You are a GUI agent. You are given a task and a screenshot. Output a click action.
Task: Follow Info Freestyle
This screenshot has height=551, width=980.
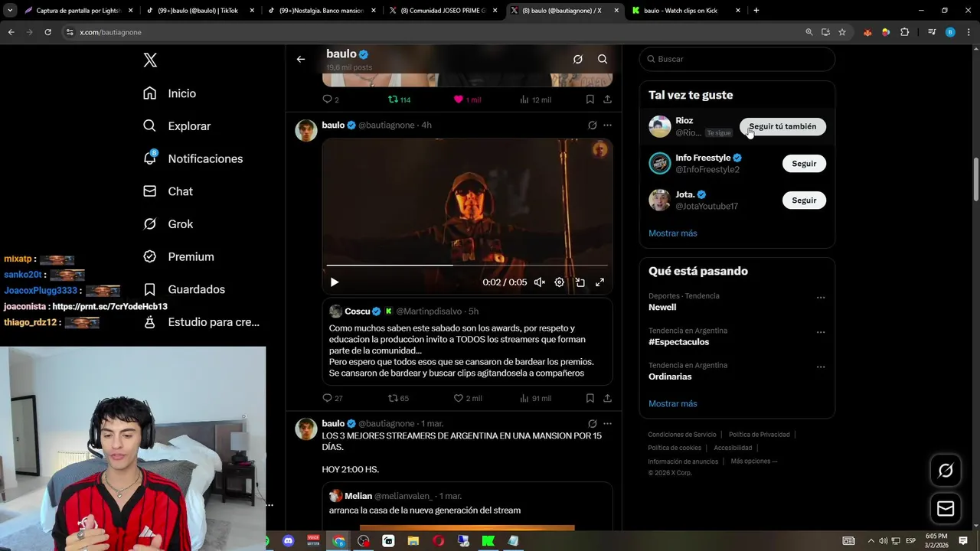[x=804, y=163]
